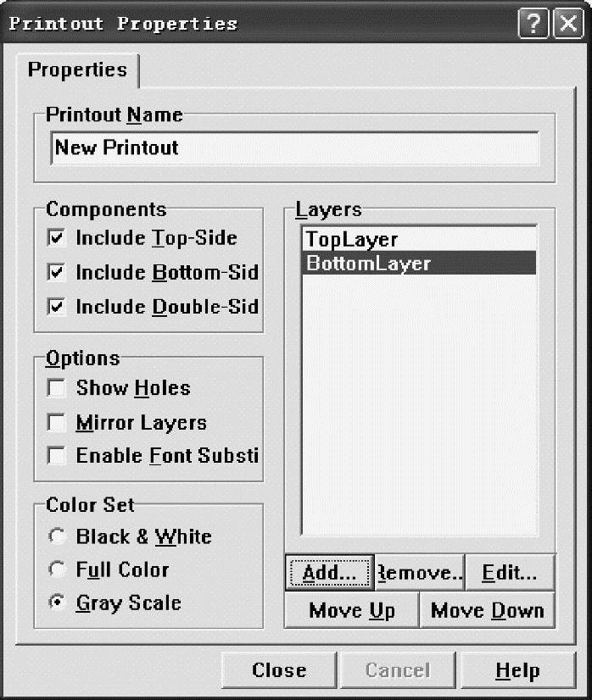Toggle Include Bottom-Side checkbox
Screen dimensions: 592x700
click(57, 272)
